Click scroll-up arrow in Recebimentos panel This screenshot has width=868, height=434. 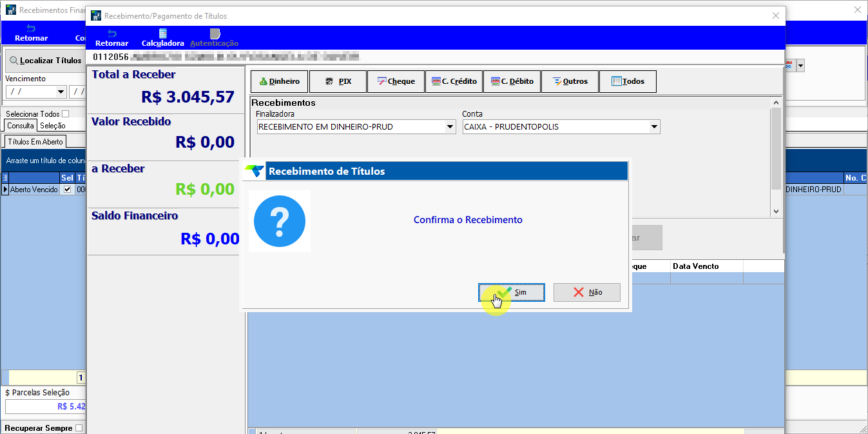776,103
